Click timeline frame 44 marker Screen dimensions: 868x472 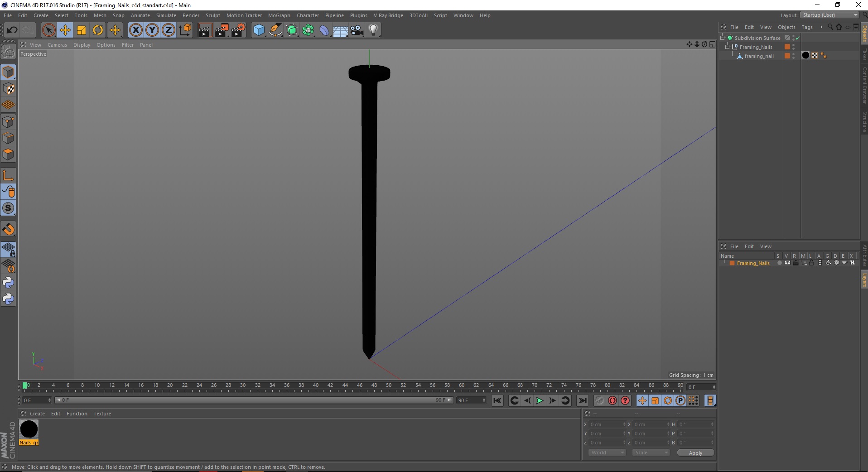pos(345,385)
